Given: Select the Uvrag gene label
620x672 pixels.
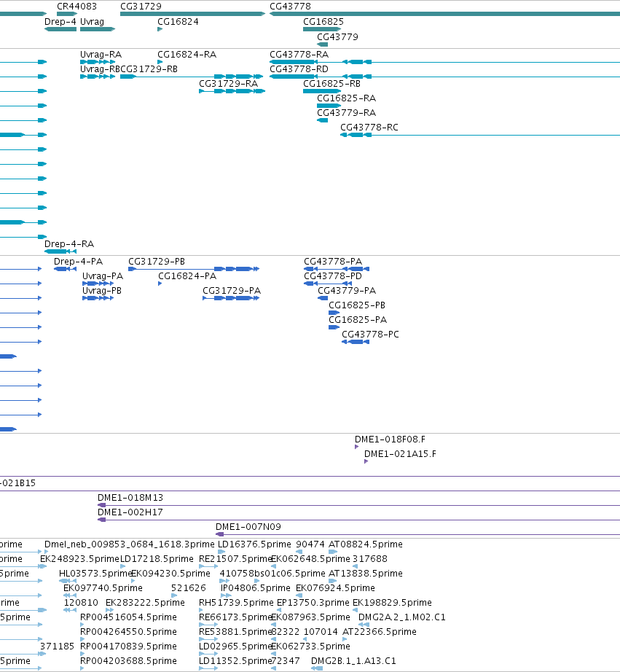Looking at the screenshot, I should pyautogui.click(x=92, y=22).
